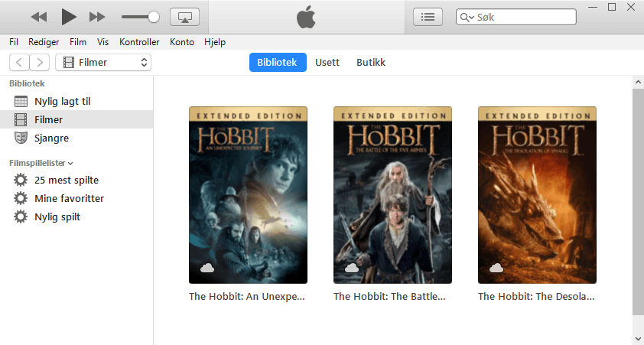Switch to the Usett tab
Viewport: 644px width, 345px height.
click(x=327, y=63)
